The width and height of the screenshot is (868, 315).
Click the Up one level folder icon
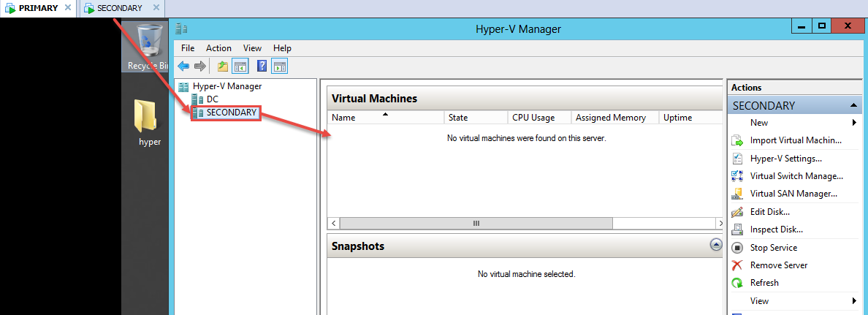223,67
